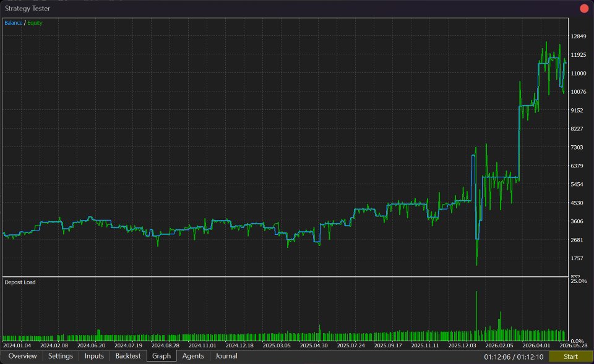Click the 7303 axis value
594x364 pixels.
click(x=577, y=148)
